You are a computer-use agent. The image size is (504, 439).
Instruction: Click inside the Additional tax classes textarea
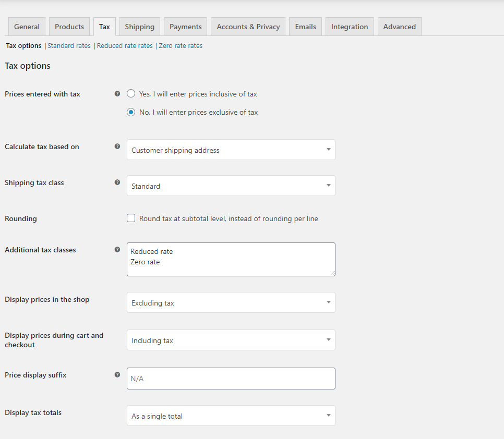[231, 259]
